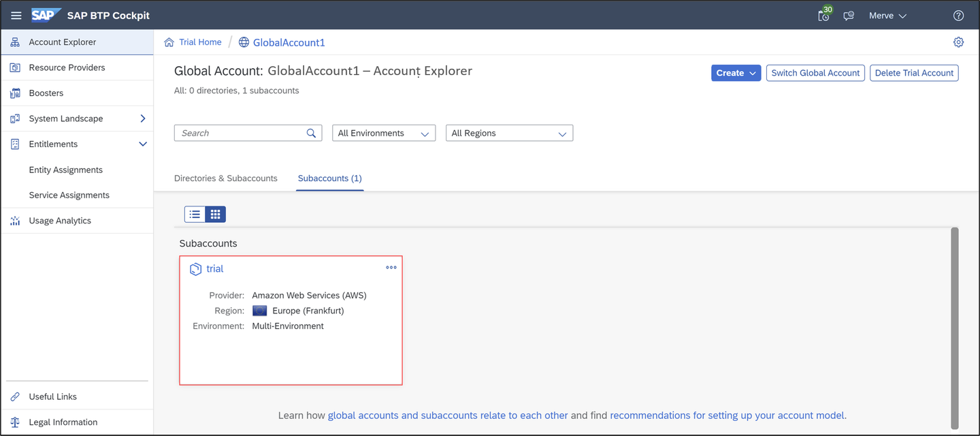
Task: Click the EU flag icon in Region row
Action: pos(259,311)
